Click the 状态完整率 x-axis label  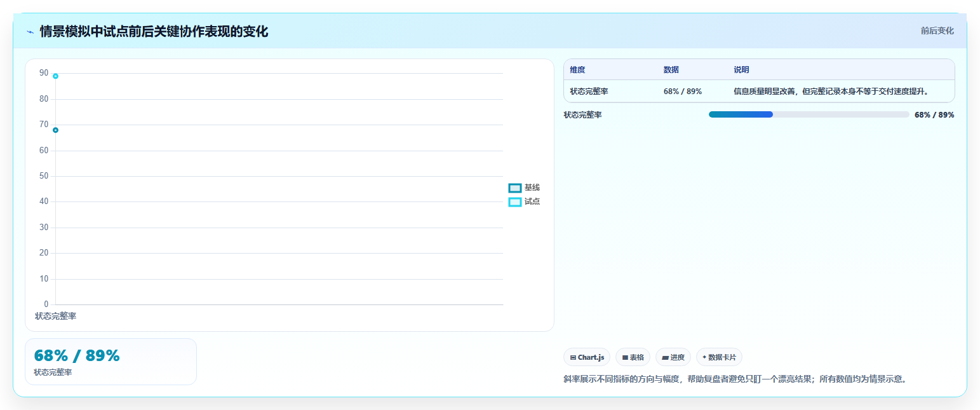coord(55,316)
